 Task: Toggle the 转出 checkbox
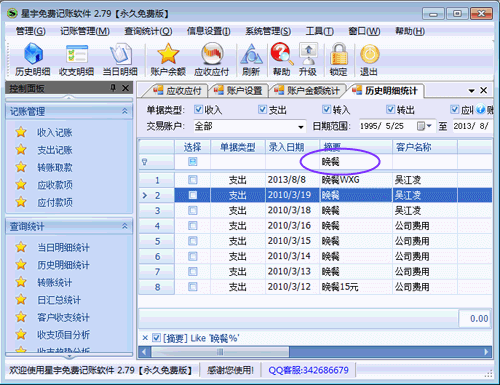click(x=390, y=109)
